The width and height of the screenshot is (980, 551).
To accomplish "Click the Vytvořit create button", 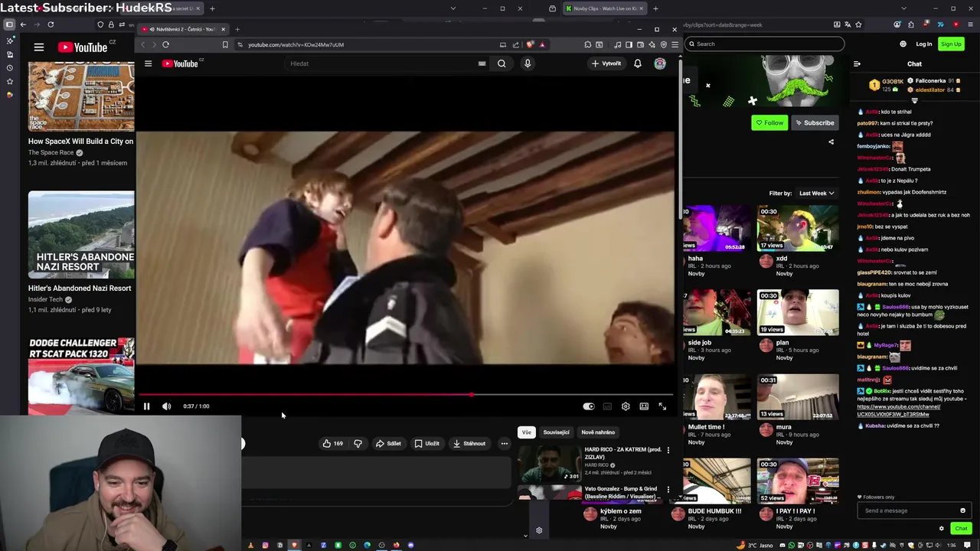I will pos(606,64).
